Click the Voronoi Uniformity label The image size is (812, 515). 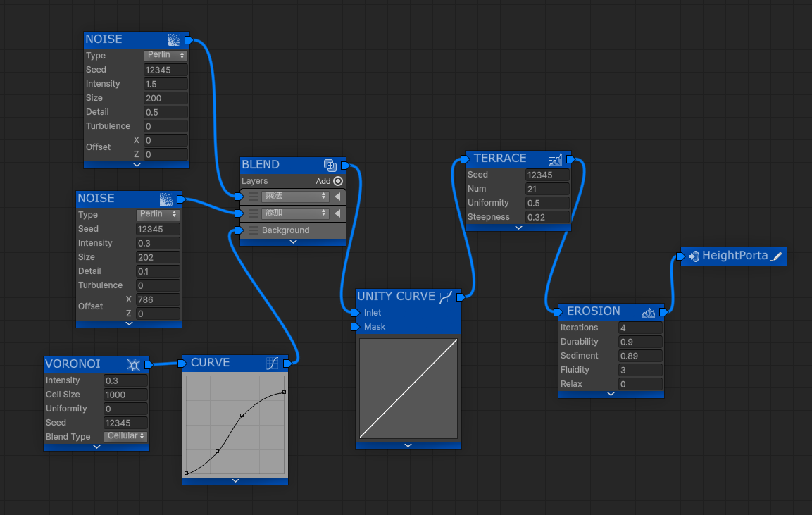(x=66, y=409)
